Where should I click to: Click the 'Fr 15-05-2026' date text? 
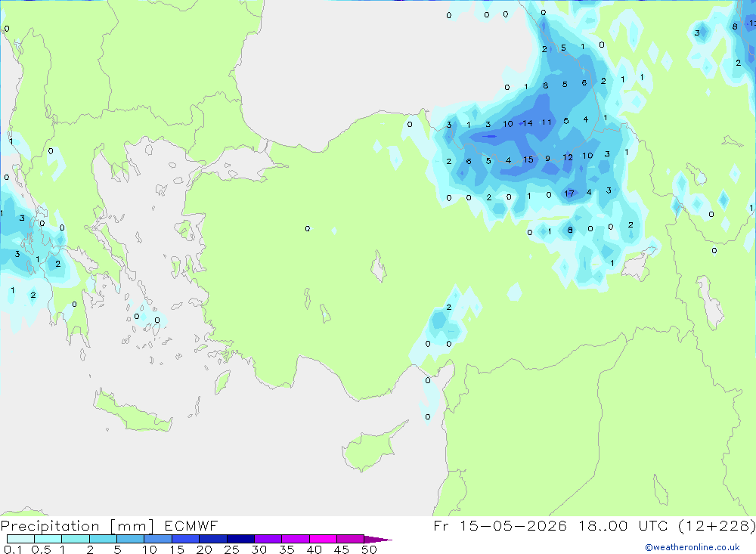point(500,525)
